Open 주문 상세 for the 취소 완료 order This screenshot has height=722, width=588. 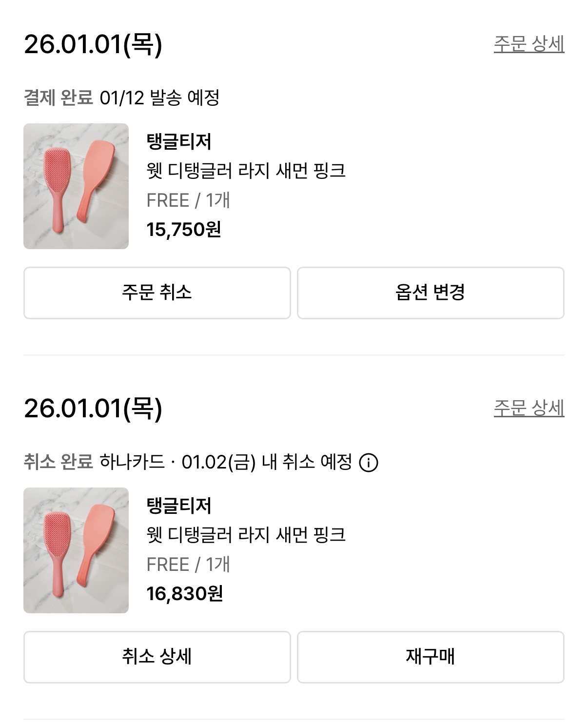click(529, 408)
